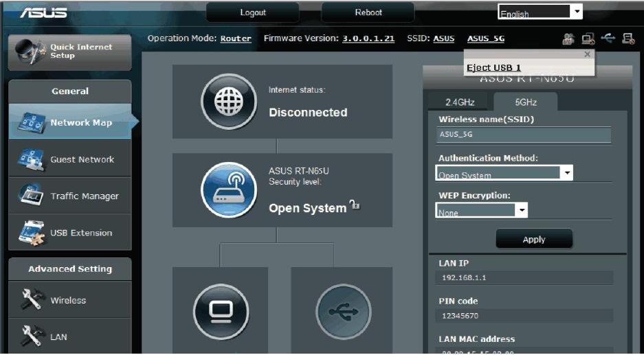Click the ASUS logo
644x355 pixels.
click(43, 13)
